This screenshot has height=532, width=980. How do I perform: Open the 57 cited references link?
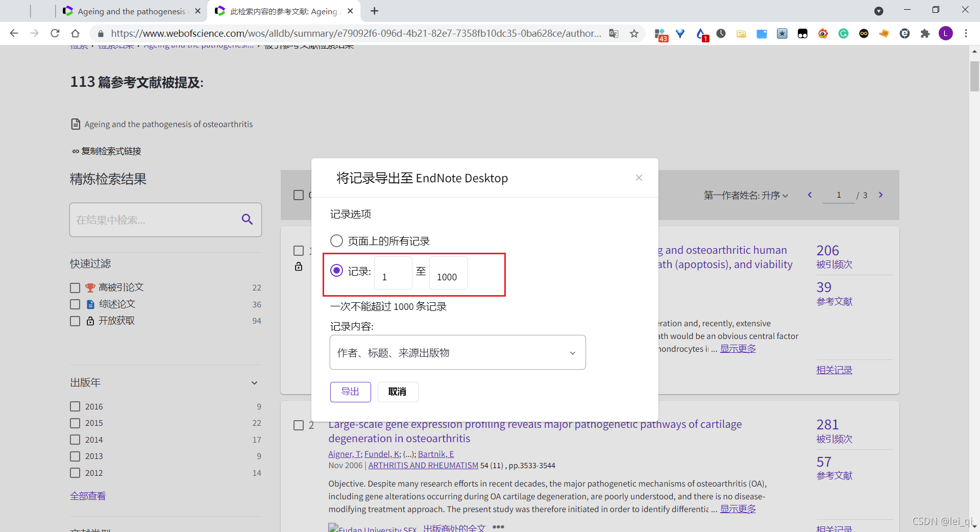pyautogui.click(x=824, y=462)
